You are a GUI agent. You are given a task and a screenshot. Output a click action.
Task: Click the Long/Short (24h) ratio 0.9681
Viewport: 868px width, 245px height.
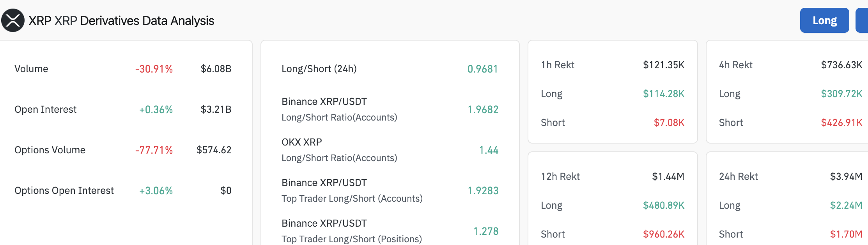[x=483, y=69]
